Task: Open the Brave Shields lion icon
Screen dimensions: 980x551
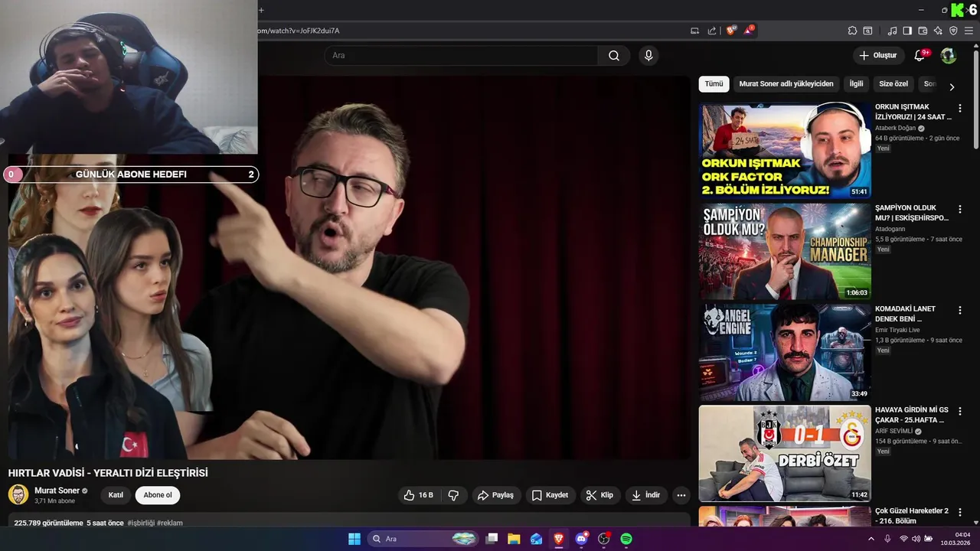Action: pos(731,31)
